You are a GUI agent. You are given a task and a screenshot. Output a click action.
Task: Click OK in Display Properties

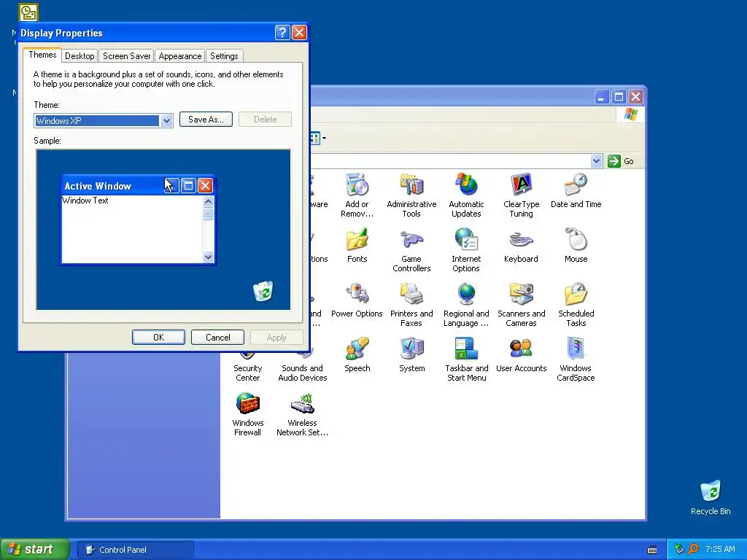[x=158, y=338]
